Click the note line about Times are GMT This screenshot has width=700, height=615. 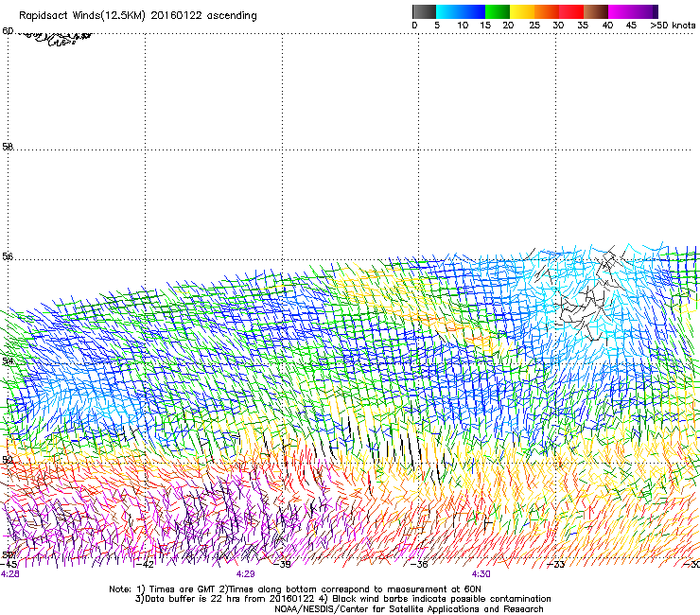[x=294, y=589]
